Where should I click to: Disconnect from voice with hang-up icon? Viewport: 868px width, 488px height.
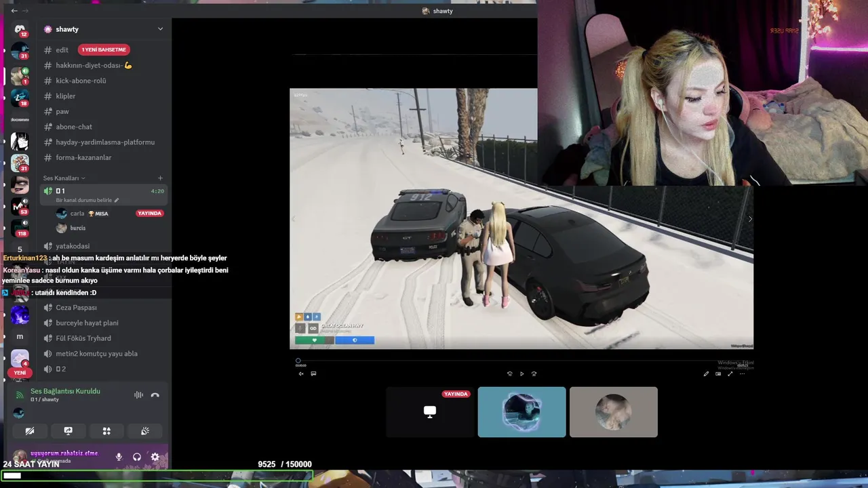(155, 395)
